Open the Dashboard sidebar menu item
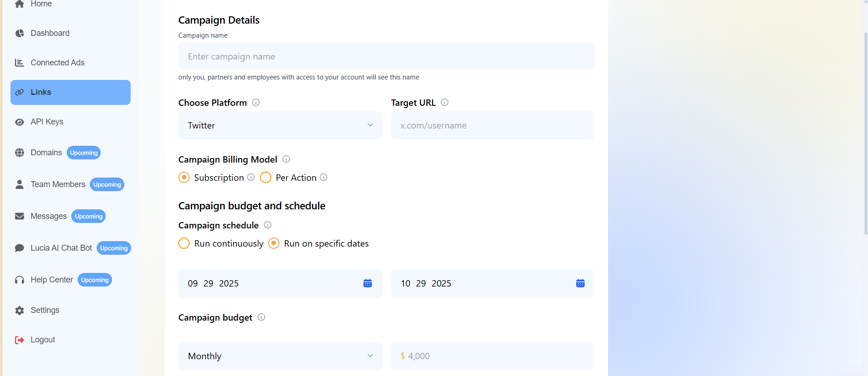 [x=50, y=33]
